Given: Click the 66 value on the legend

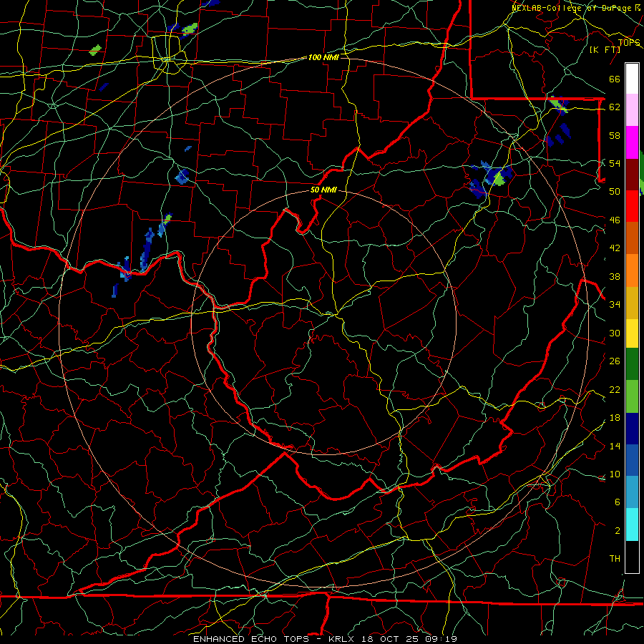Looking at the screenshot, I should 615,79.
